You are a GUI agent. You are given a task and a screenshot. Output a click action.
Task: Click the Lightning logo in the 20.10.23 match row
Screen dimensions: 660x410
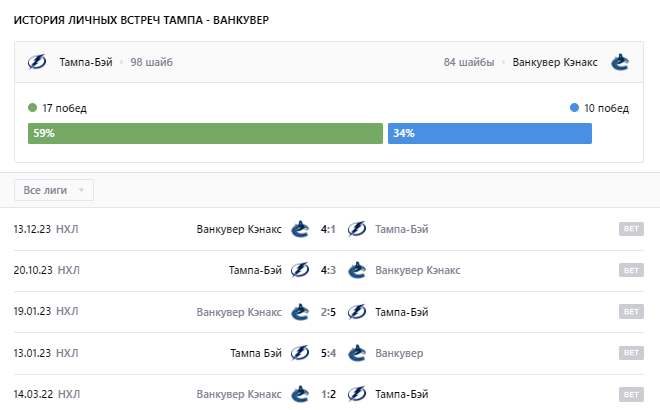[x=300, y=270]
